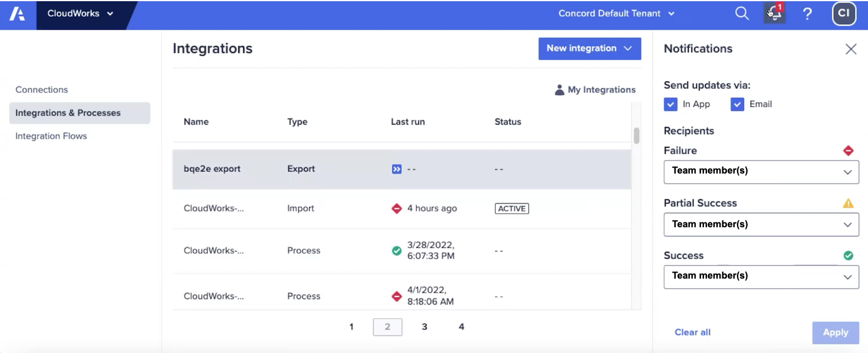Image resolution: width=868 pixels, height=353 pixels.
Task: Disable the Email notifications checkbox
Action: tap(736, 104)
